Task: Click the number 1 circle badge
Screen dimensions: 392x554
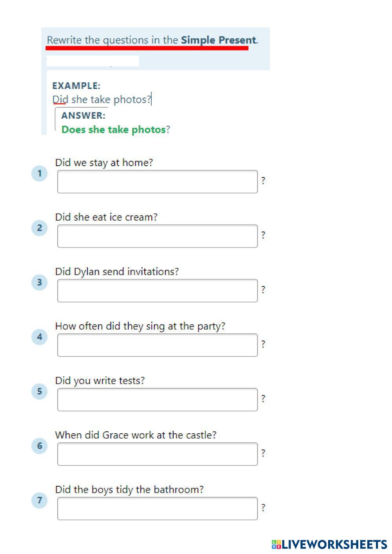Action: click(x=39, y=173)
